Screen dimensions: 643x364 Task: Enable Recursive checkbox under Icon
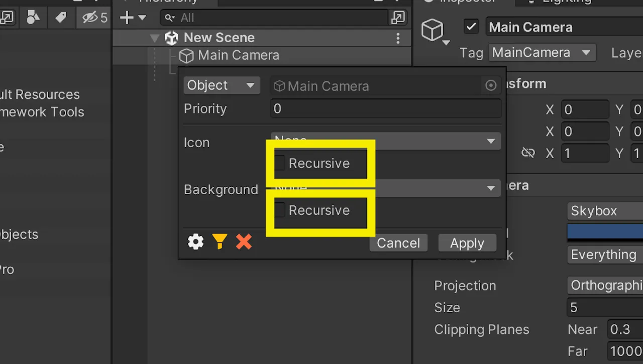(x=280, y=163)
